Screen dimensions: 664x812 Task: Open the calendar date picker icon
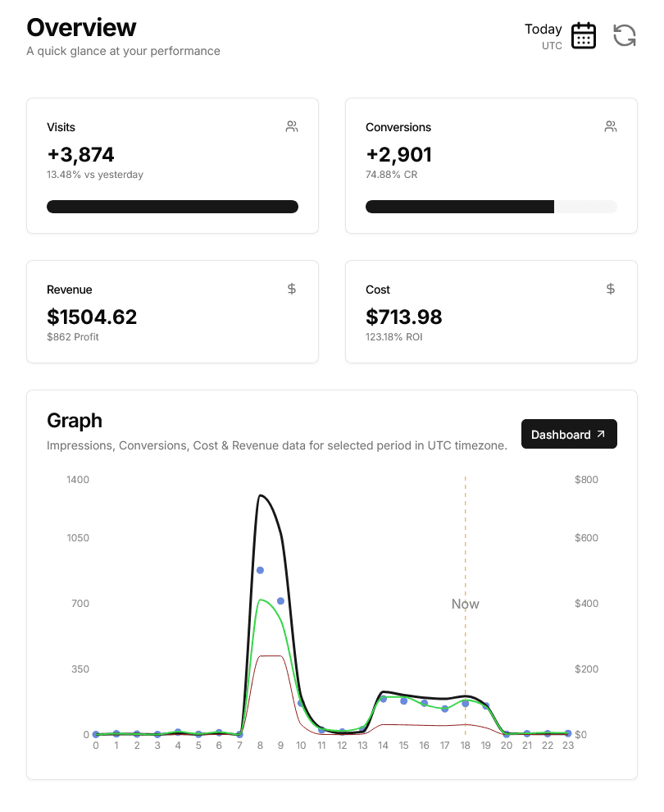tap(583, 35)
